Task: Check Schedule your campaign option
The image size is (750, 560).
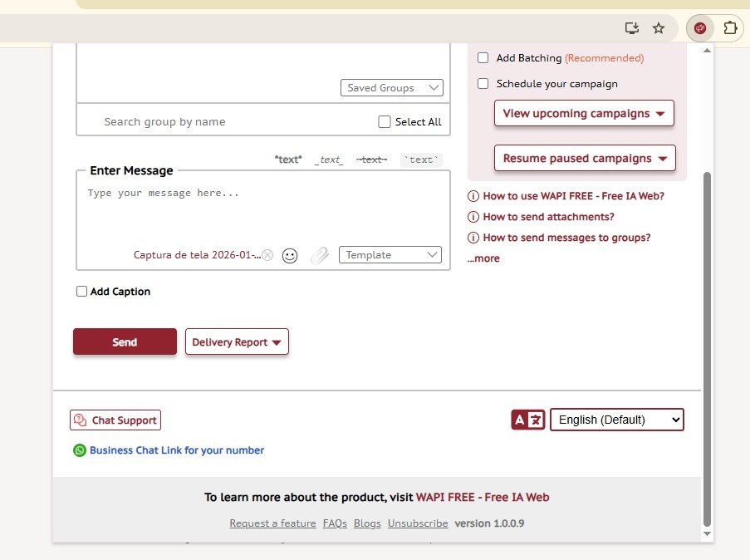Action: tap(483, 84)
